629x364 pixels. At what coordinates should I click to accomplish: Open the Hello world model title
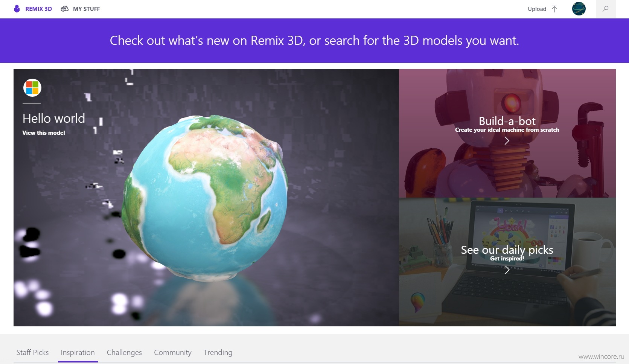pyautogui.click(x=54, y=118)
